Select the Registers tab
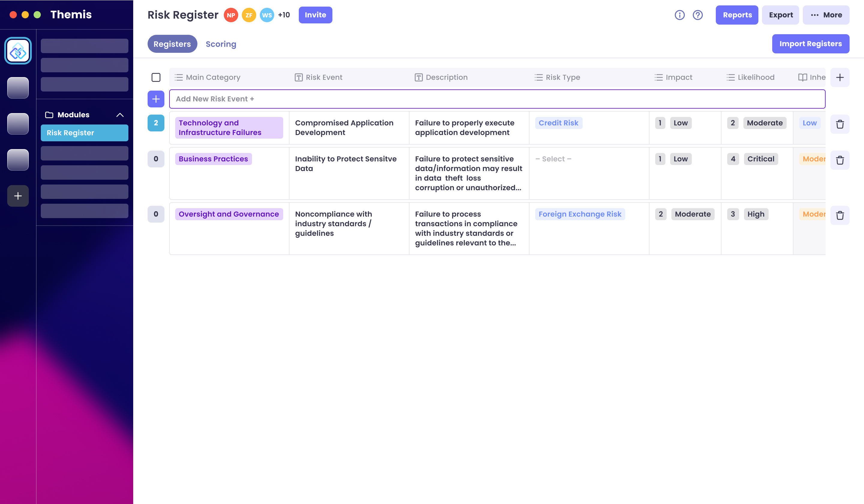 [x=172, y=44]
